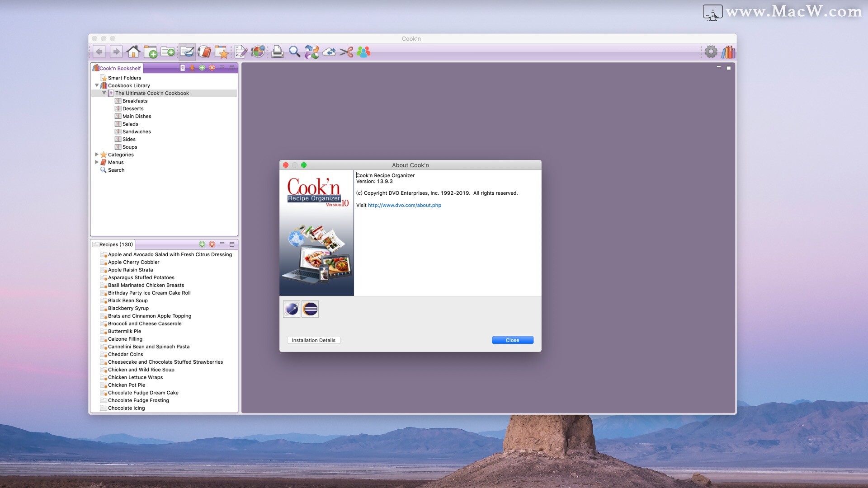Click the Installation Details button
The height and width of the screenshot is (488, 868).
[x=314, y=340]
